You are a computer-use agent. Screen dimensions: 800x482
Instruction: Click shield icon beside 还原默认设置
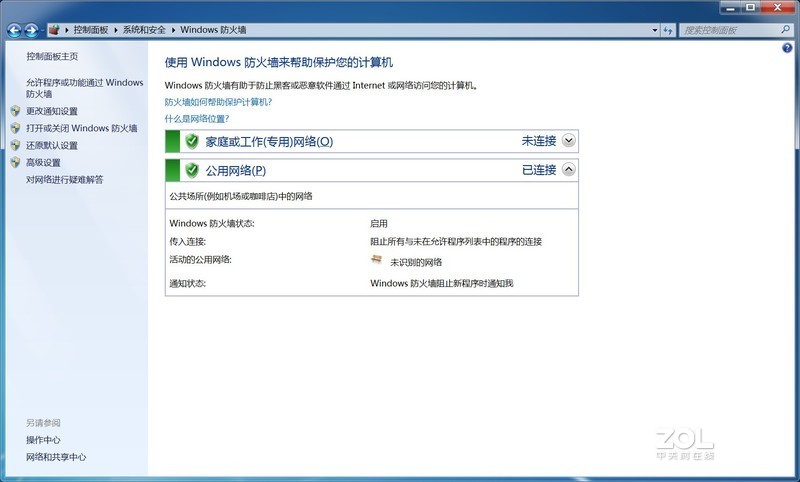(x=15, y=145)
